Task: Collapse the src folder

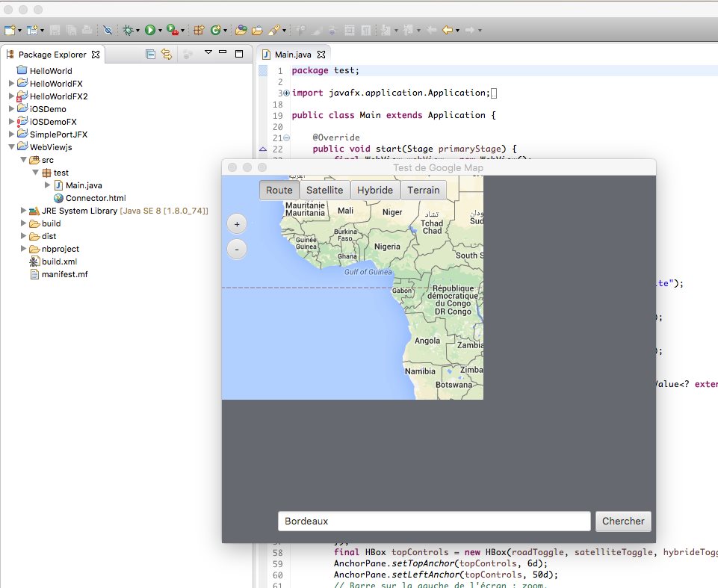Action: (x=24, y=160)
